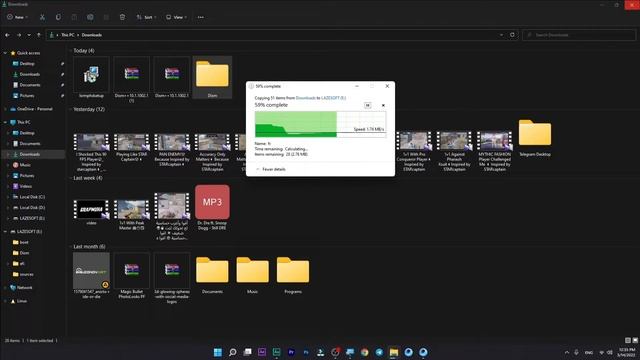The image size is (640, 360).
Task: Cancel the copy with the dialog's X icon
Action: click(x=383, y=105)
